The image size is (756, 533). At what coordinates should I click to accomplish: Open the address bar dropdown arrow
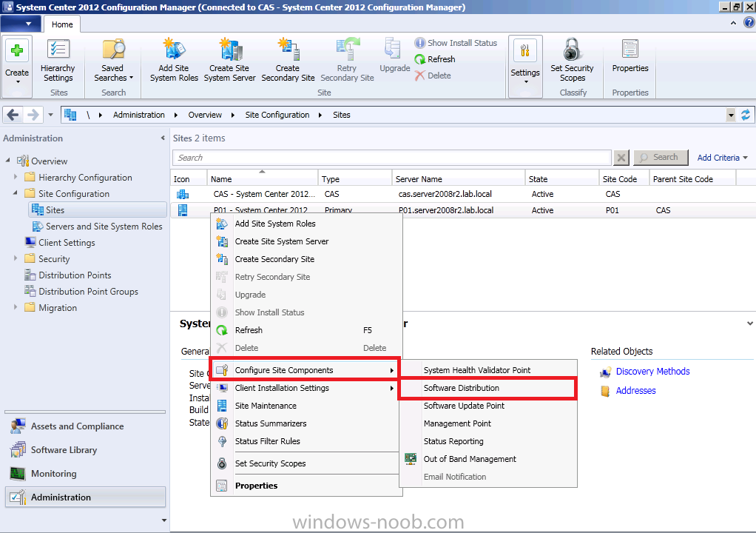[x=731, y=115]
